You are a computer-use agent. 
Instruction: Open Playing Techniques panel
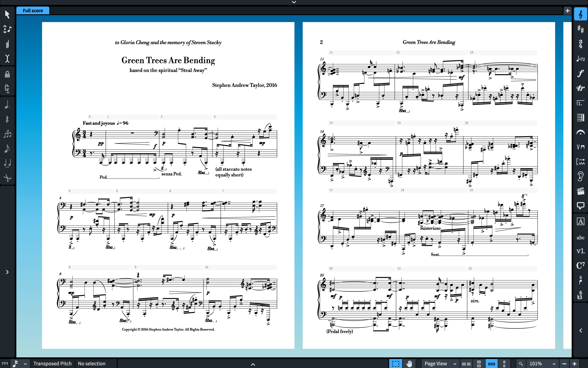point(580,147)
